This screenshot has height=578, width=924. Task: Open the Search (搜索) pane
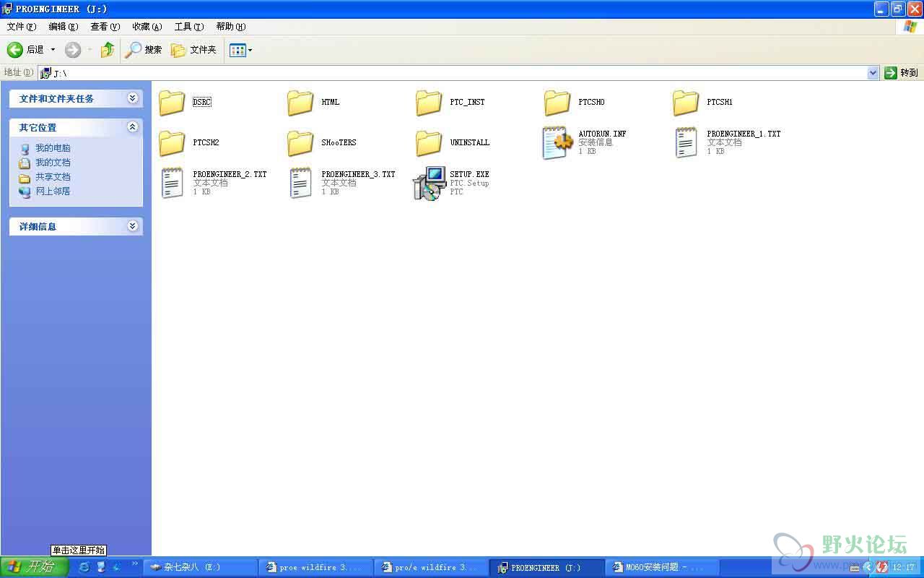143,50
